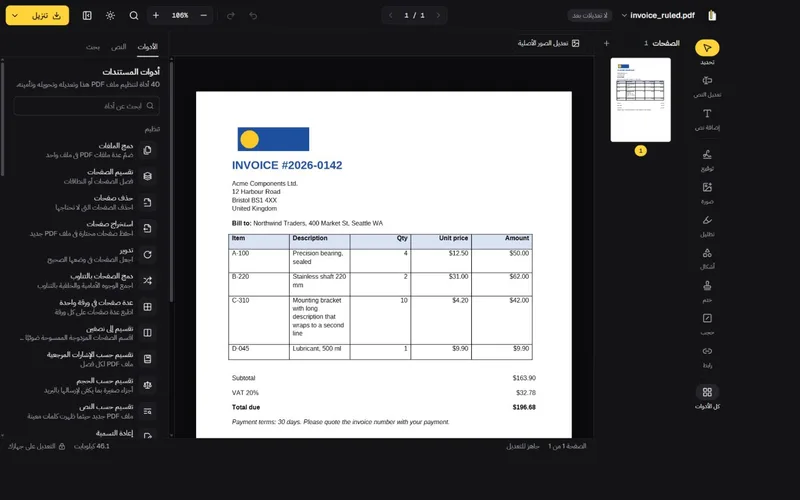Zoom out with the minus button

point(203,15)
